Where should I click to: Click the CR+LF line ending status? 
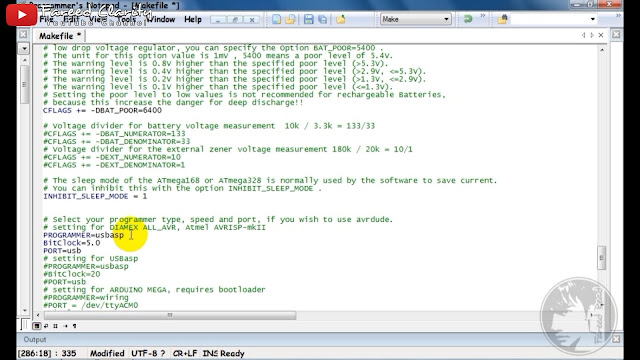(185, 353)
